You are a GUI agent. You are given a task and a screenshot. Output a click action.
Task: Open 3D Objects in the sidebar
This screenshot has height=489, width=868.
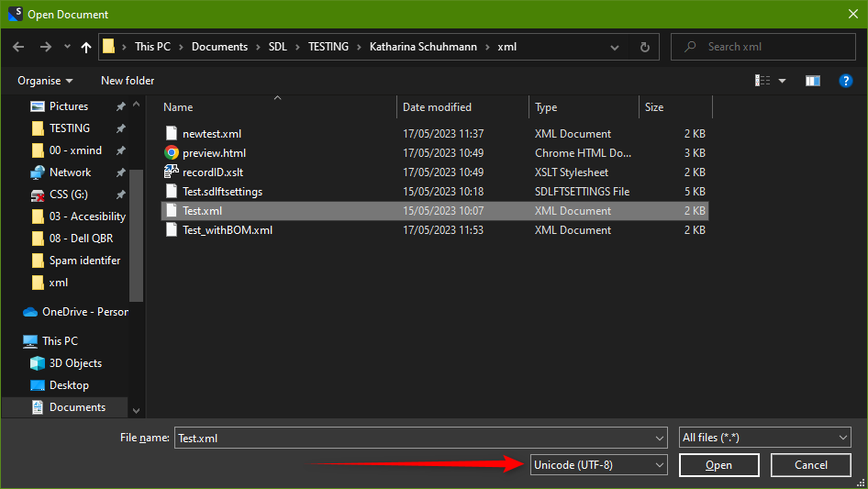[75, 364]
